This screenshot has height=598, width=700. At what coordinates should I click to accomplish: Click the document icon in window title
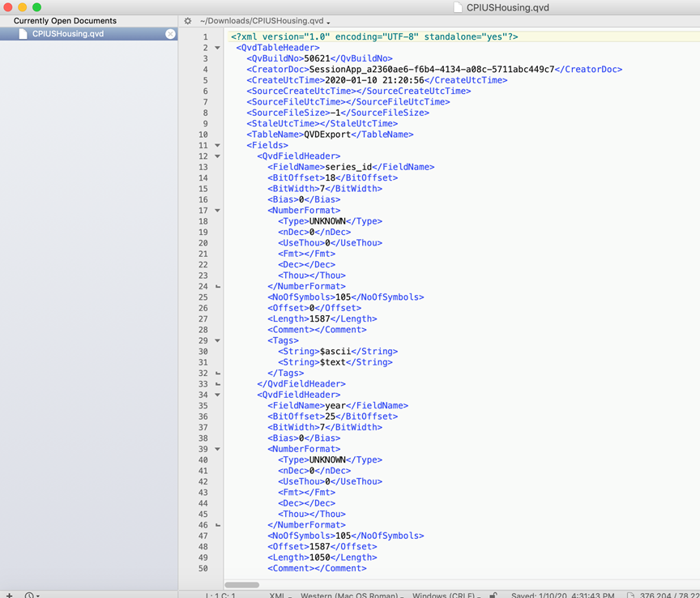[x=458, y=7]
